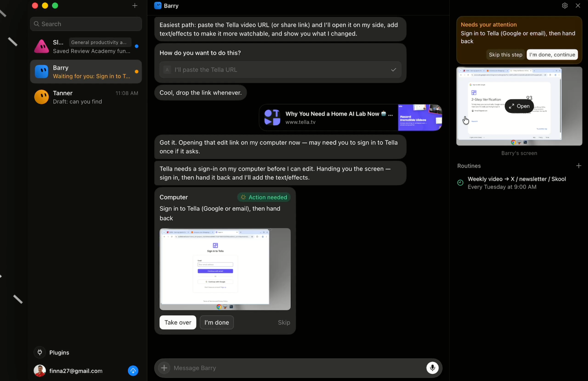Viewport: 588px width, 381px height.
Task: Click the Needs your attention heading
Action: (x=489, y=25)
